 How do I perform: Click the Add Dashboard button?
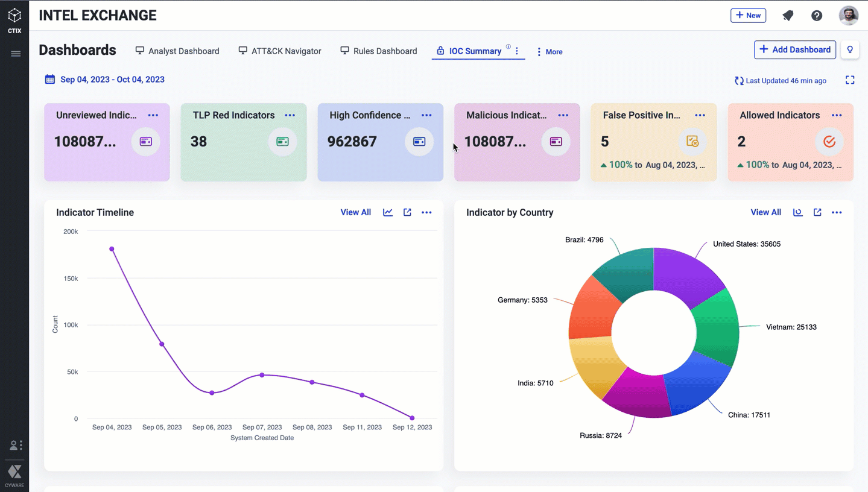tap(794, 49)
